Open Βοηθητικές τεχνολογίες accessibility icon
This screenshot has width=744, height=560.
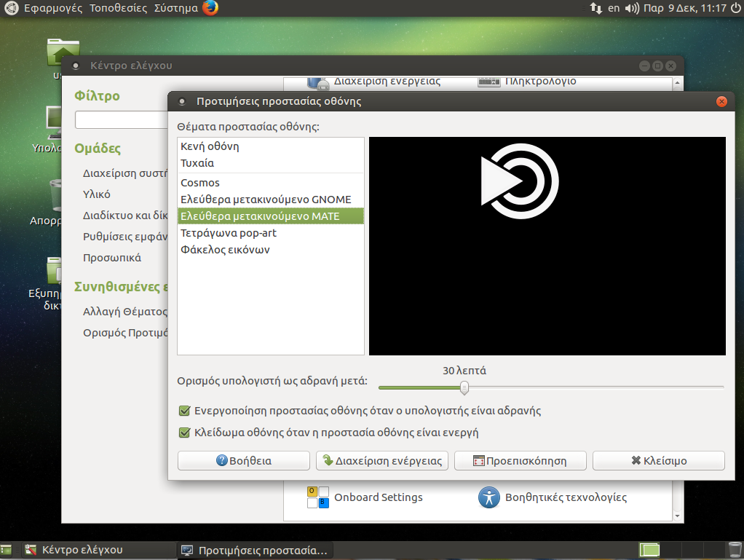pos(488,497)
